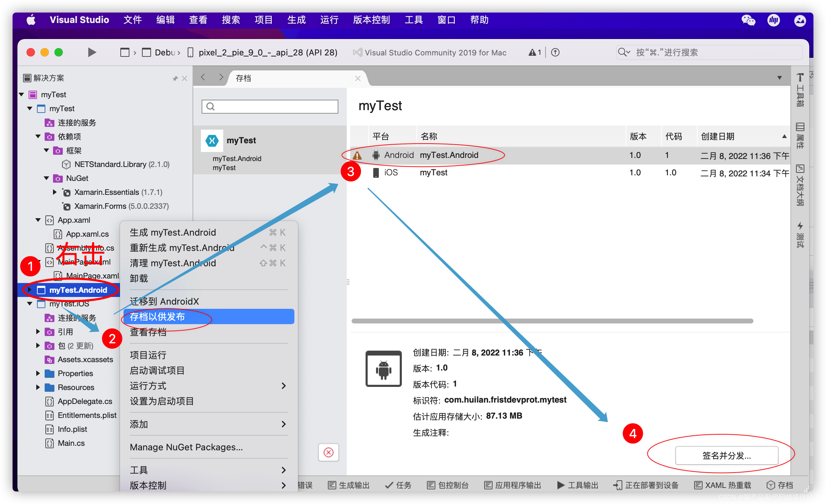The width and height of the screenshot is (826, 504).
Task: Open 存档 pad in status bar
Action: [780, 485]
